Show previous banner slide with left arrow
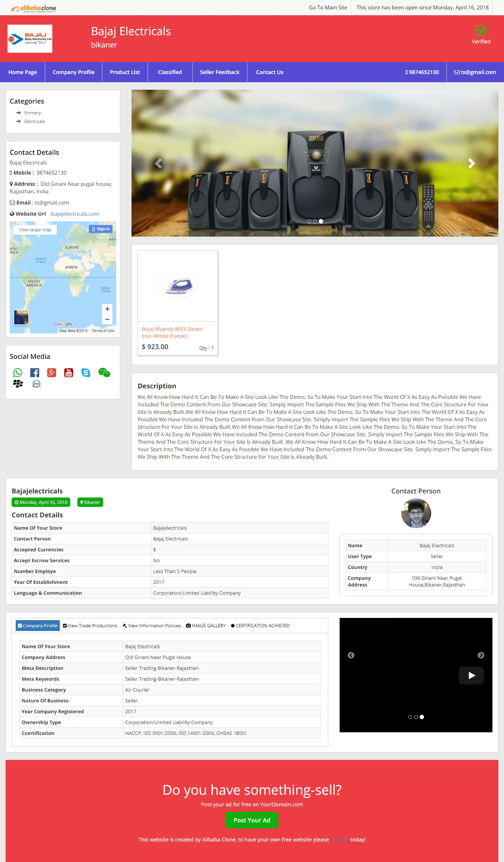 pyautogui.click(x=158, y=163)
